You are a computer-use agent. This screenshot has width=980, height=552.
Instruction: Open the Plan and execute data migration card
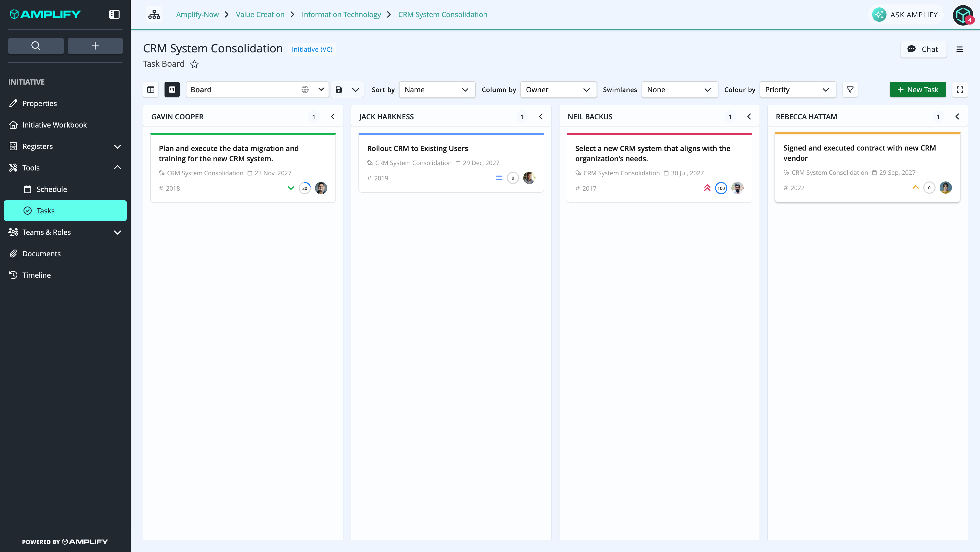(243, 168)
